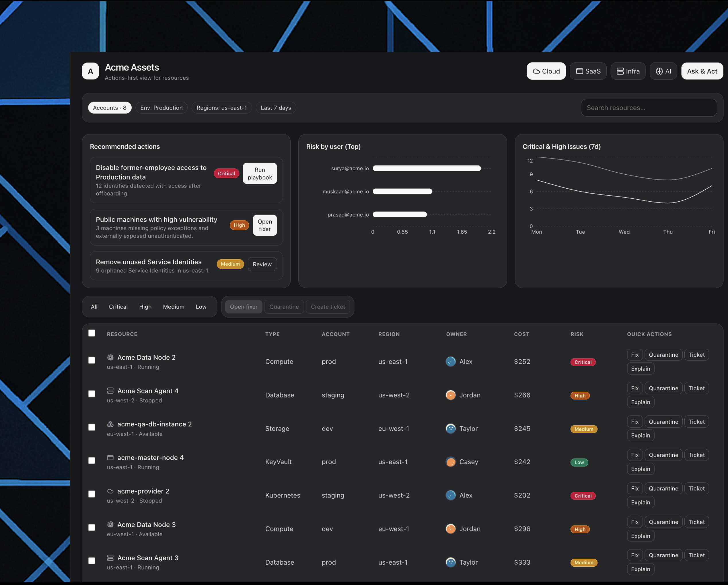The width and height of the screenshot is (728, 585).
Task: Check the box for Acme Data Node 2
Action: pos(92,360)
